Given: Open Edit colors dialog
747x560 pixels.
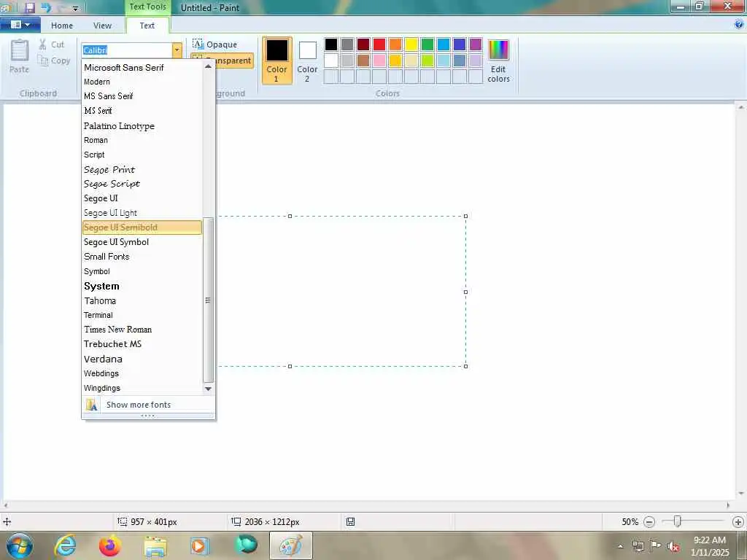Looking at the screenshot, I should point(498,61).
